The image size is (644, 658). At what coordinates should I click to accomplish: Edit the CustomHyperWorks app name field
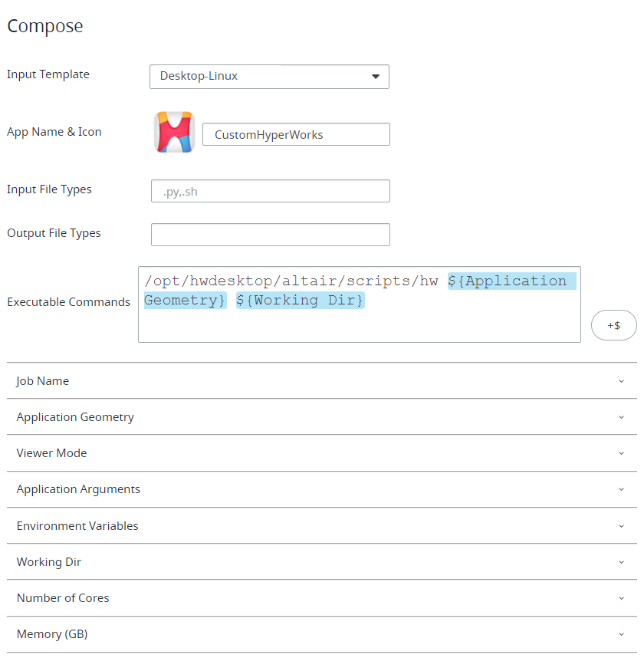pos(296,134)
